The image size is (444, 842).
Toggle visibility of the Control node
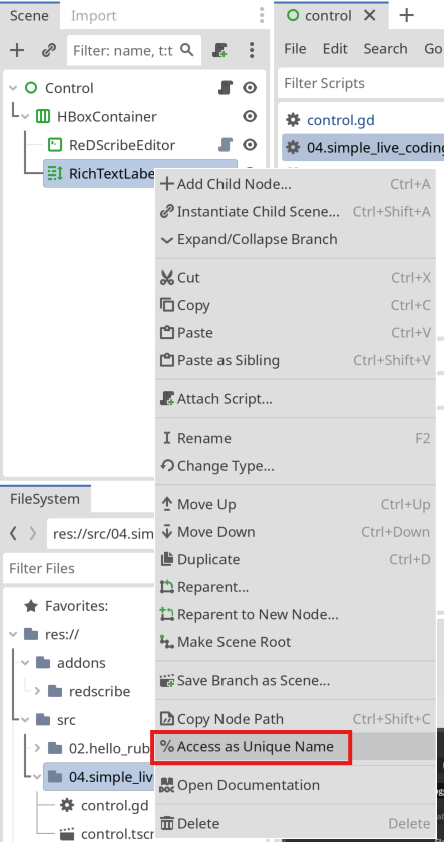250,88
